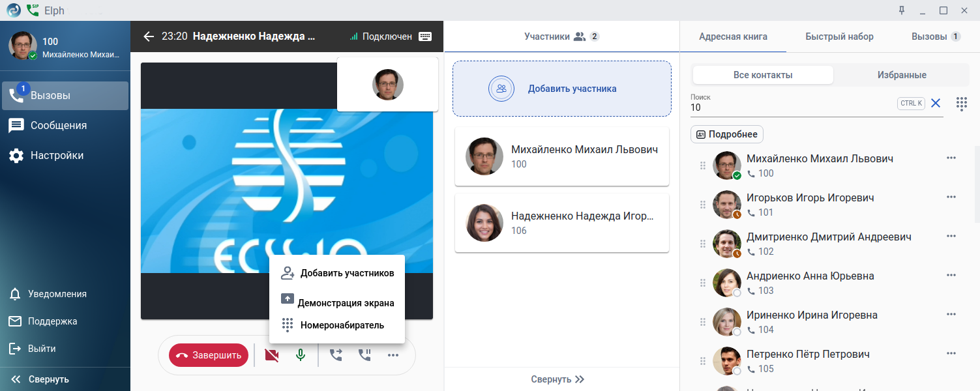The height and width of the screenshot is (391, 980).
Task: Select Все контакты filter
Action: [763, 75]
